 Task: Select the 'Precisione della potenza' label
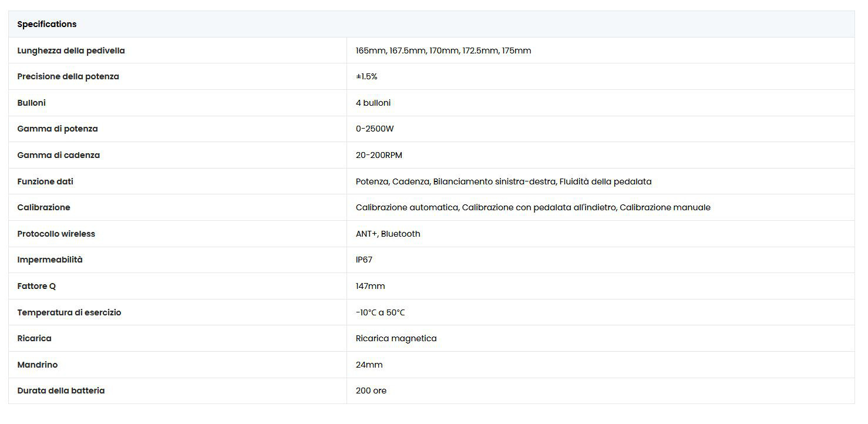(x=68, y=76)
